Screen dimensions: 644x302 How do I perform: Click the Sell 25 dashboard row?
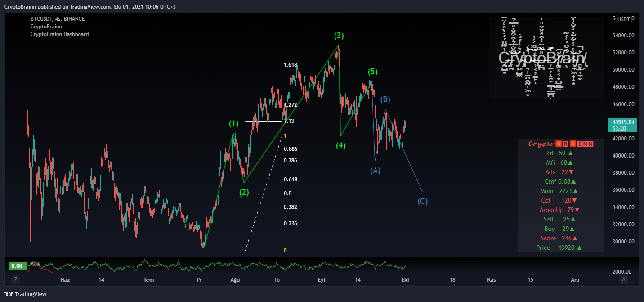click(x=560, y=219)
